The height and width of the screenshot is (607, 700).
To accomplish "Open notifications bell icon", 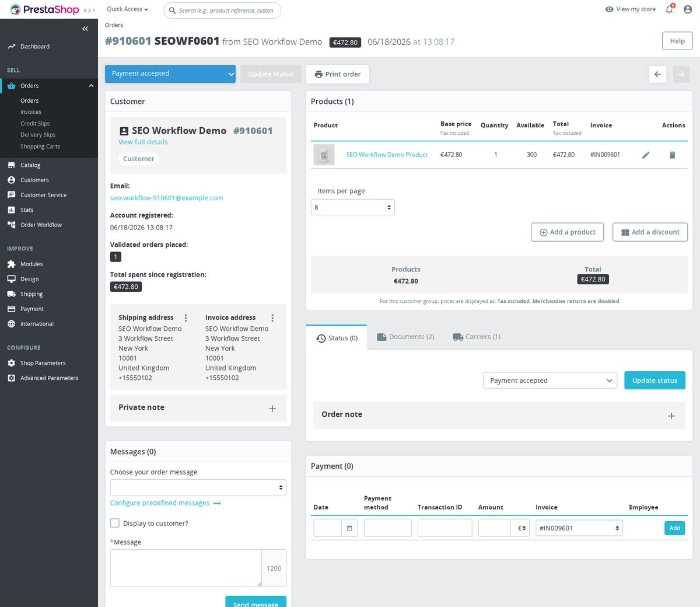I will point(670,9).
